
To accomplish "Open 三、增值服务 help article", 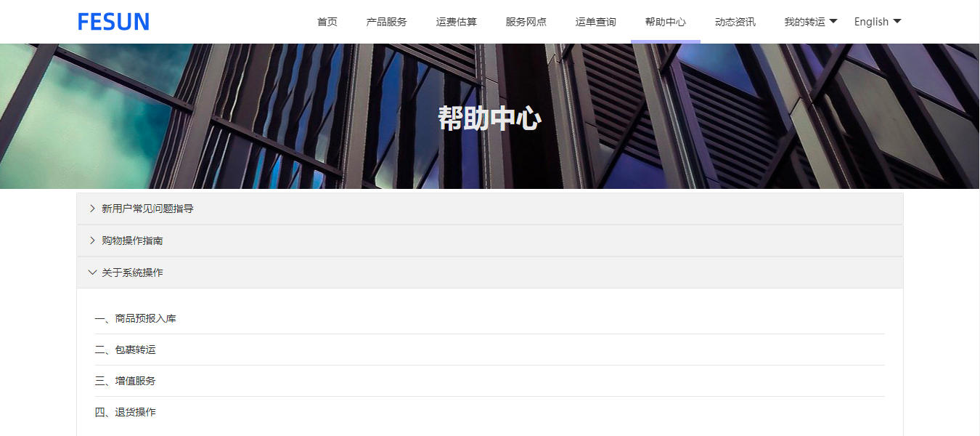I will coord(126,381).
